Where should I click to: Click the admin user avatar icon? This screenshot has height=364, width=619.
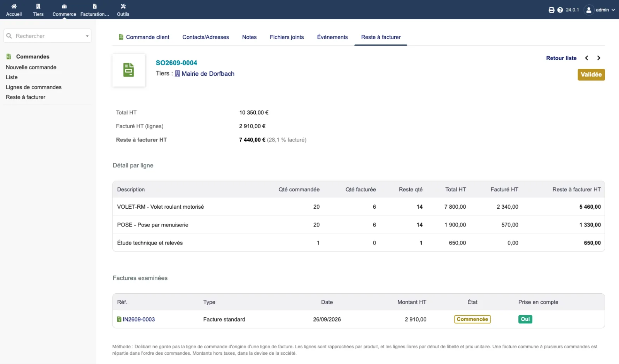coord(588,10)
